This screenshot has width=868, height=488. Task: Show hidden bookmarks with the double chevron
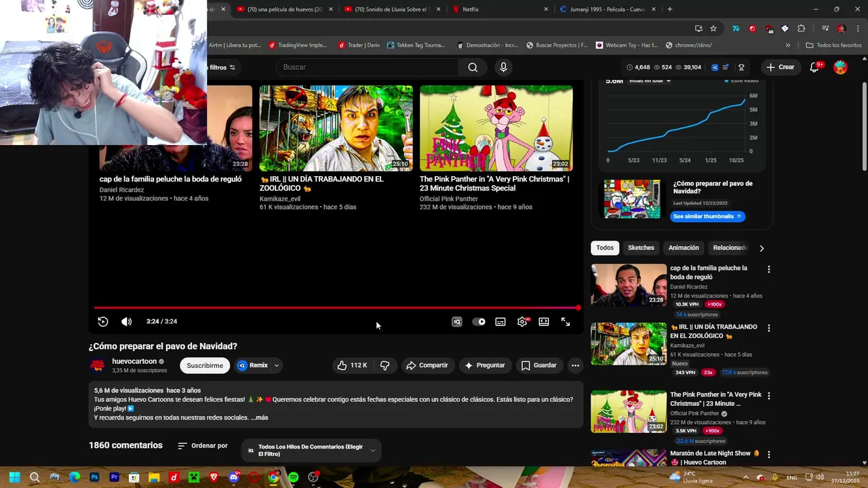click(x=787, y=45)
